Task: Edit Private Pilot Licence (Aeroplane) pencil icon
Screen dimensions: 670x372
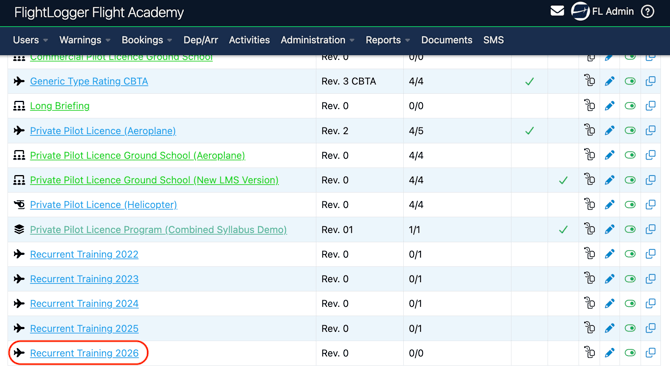Action: coord(609,130)
